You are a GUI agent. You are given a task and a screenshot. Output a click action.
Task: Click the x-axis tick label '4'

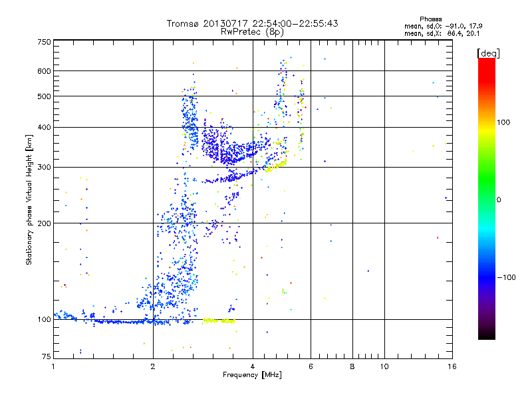tap(253, 366)
